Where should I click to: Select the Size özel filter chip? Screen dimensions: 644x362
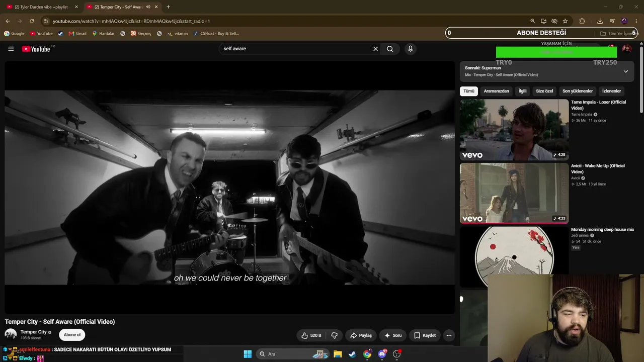[544, 91]
